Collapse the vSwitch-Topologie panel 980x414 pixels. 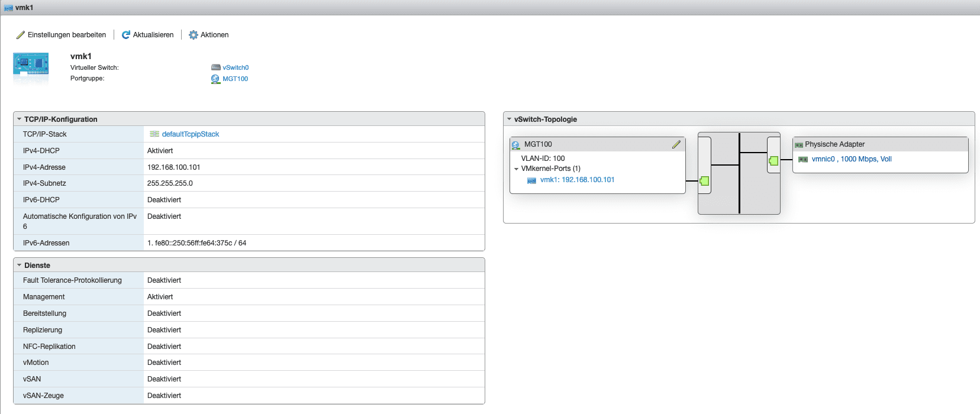click(510, 119)
